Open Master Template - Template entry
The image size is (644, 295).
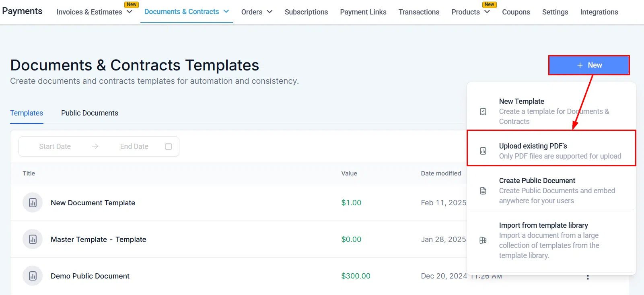click(99, 239)
